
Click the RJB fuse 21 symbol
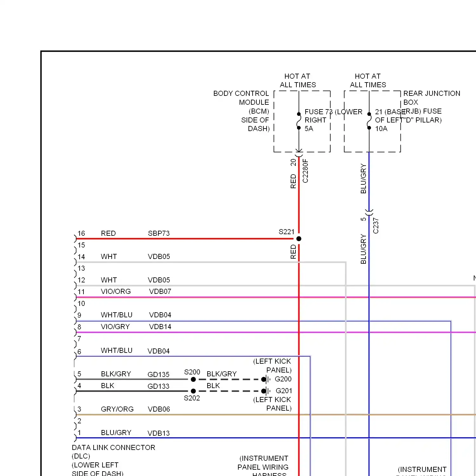pyautogui.click(x=369, y=121)
